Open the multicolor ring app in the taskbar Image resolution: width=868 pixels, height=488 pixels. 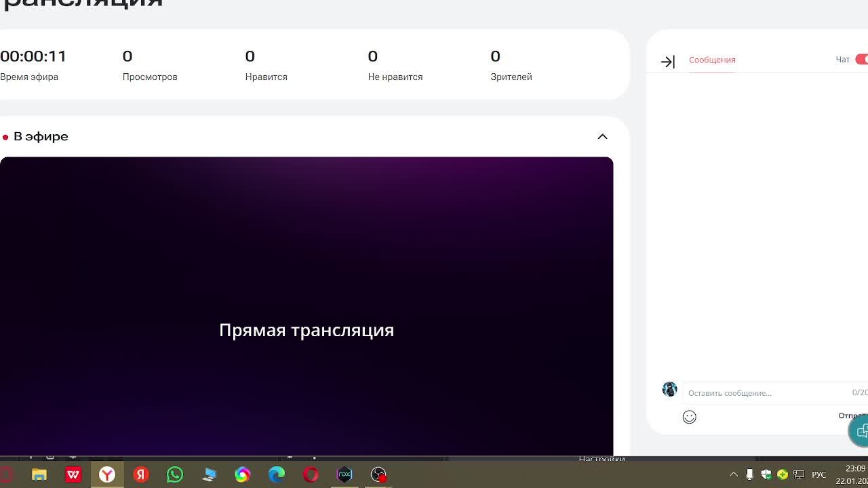(x=243, y=474)
